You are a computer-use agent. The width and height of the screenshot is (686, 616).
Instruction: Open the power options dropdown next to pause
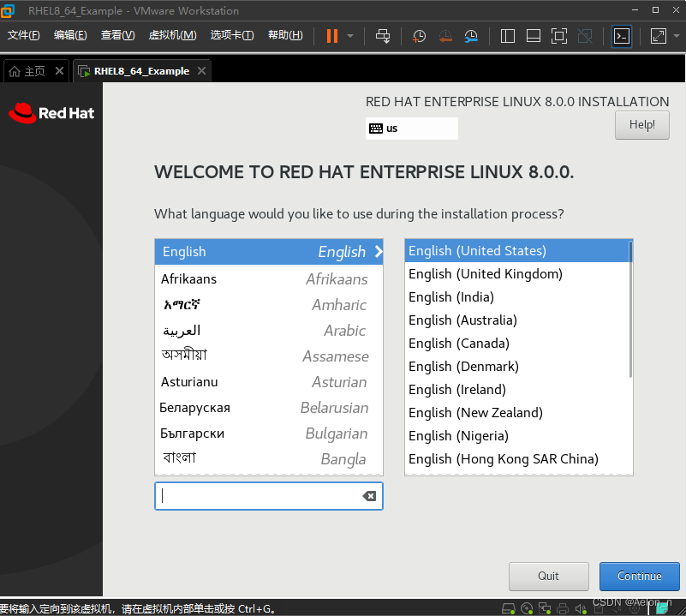click(350, 36)
